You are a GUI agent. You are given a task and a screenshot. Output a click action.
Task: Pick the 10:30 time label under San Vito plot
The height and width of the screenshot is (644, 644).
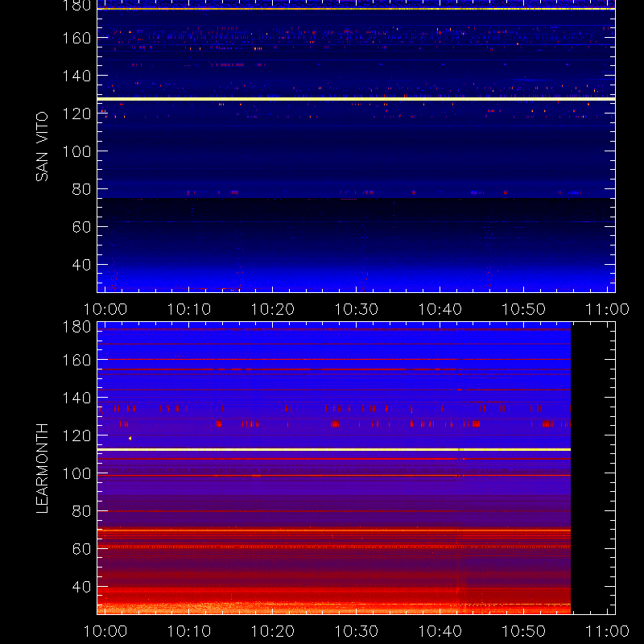coord(357,309)
